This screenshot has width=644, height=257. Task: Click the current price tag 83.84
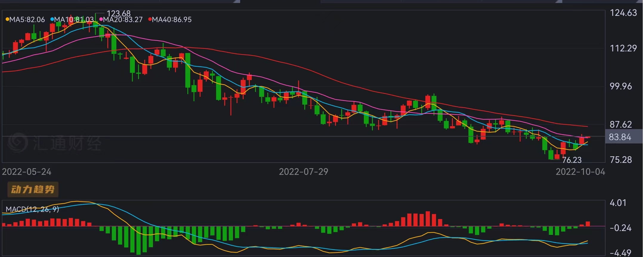tap(620, 137)
